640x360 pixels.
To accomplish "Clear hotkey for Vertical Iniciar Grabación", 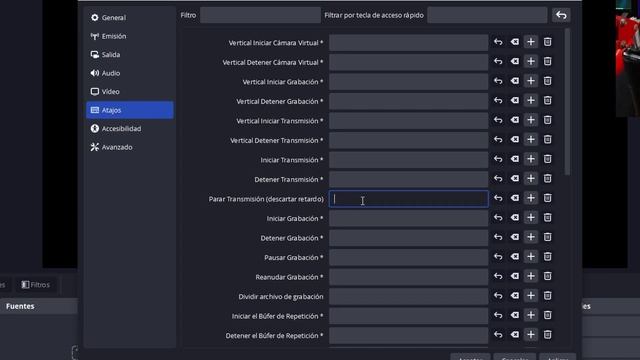I will pos(515,81).
